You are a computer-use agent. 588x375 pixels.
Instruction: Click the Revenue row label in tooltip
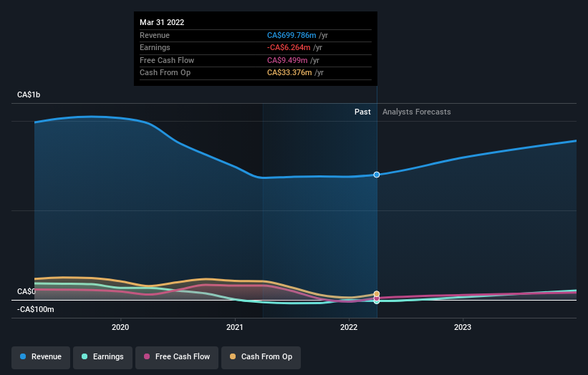[155, 35]
